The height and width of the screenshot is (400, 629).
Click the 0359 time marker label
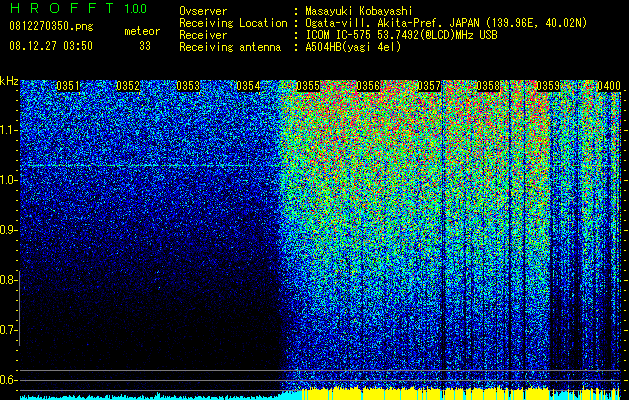pyautogui.click(x=548, y=86)
